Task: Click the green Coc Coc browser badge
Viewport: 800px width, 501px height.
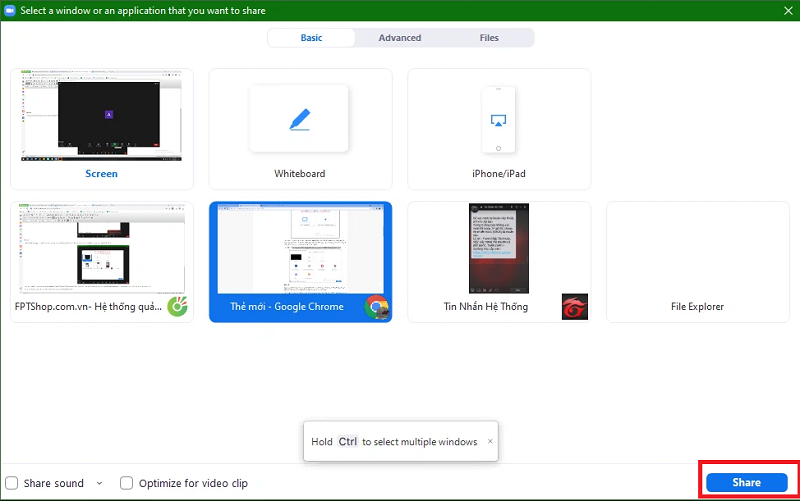Action: point(177,307)
